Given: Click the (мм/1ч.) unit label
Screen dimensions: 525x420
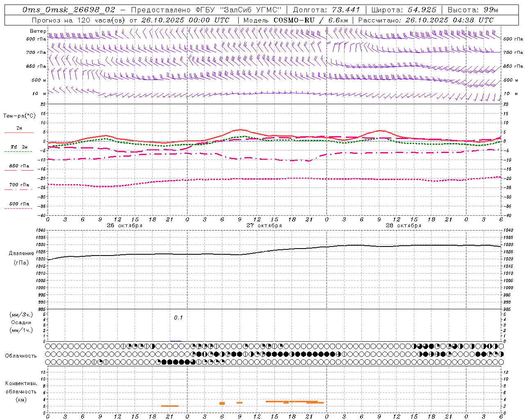Looking at the screenshot, I should (21, 331).
